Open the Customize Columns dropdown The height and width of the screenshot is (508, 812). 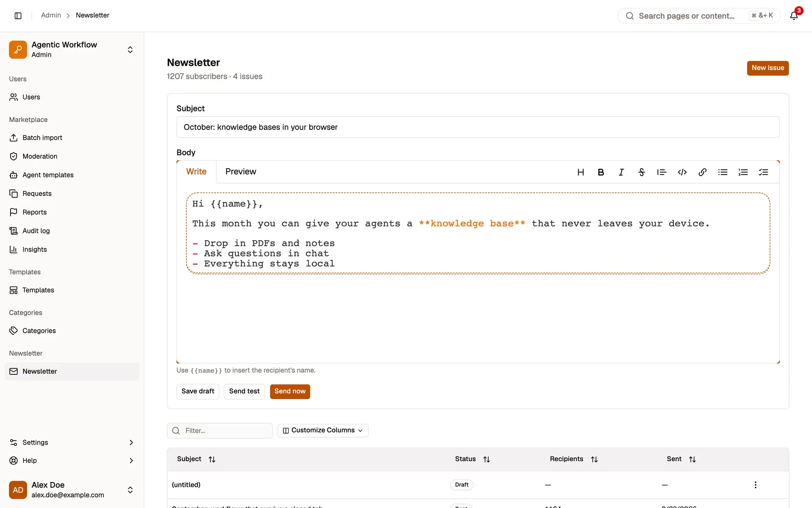click(323, 430)
